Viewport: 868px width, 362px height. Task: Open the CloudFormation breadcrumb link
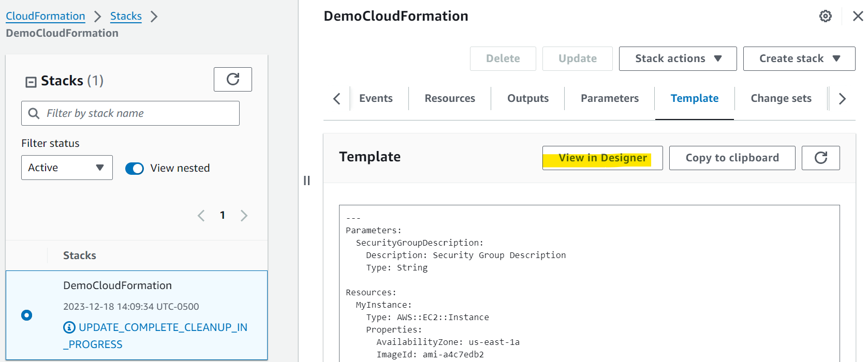pos(46,16)
